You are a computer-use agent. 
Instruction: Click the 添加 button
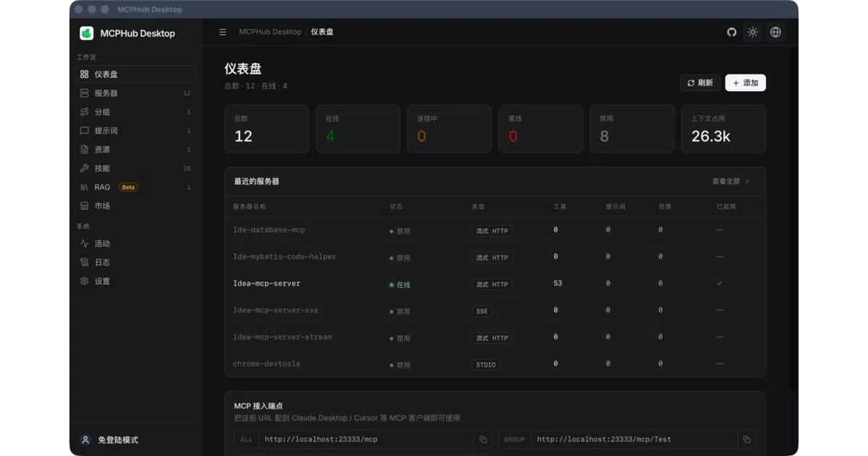point(746,83)
